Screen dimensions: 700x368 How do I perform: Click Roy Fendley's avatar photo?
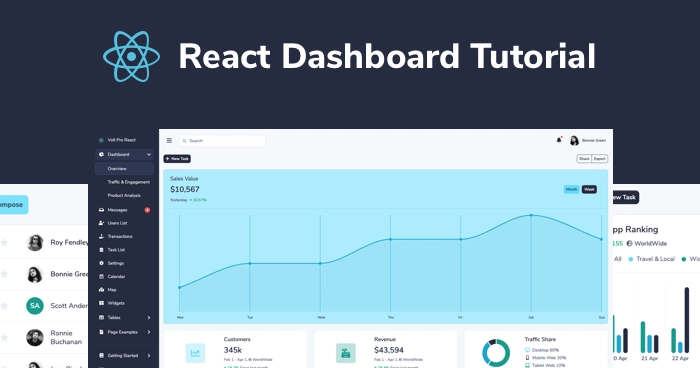(x=35, y=243)
